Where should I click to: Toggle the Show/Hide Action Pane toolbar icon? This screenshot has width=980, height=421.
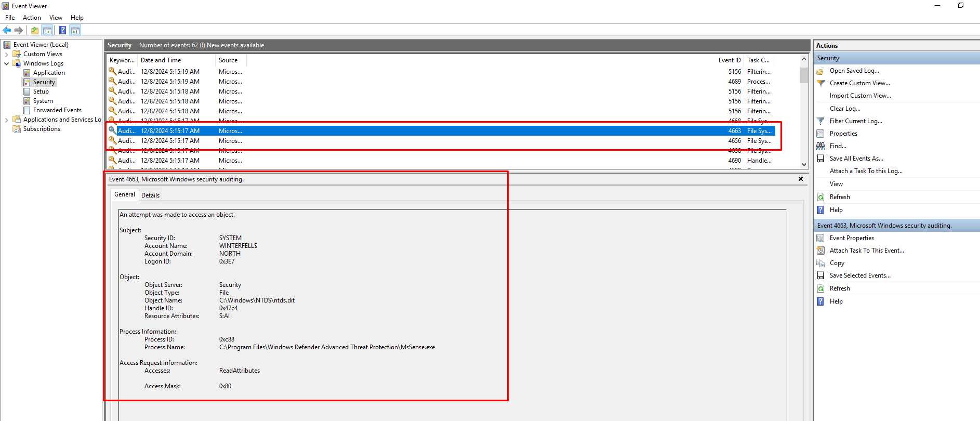point(75,30)
